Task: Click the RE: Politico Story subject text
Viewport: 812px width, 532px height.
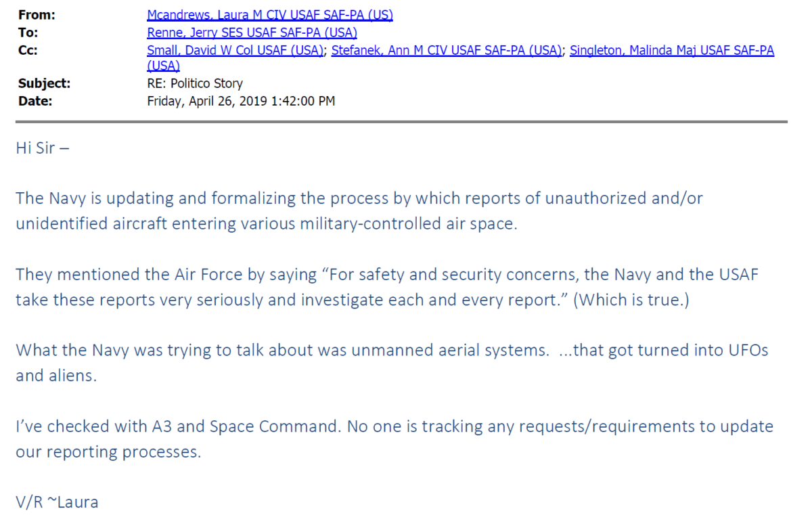Action: (195, 84)
